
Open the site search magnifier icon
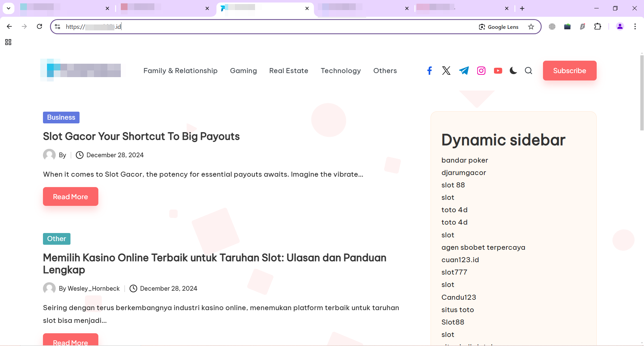pos(528,71)
